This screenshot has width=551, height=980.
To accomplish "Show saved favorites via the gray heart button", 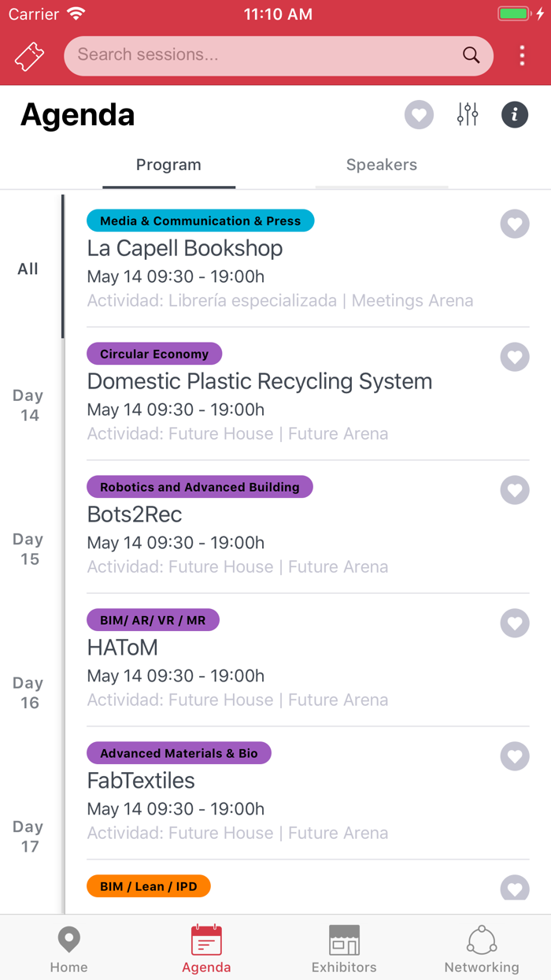I will point(419,114).
